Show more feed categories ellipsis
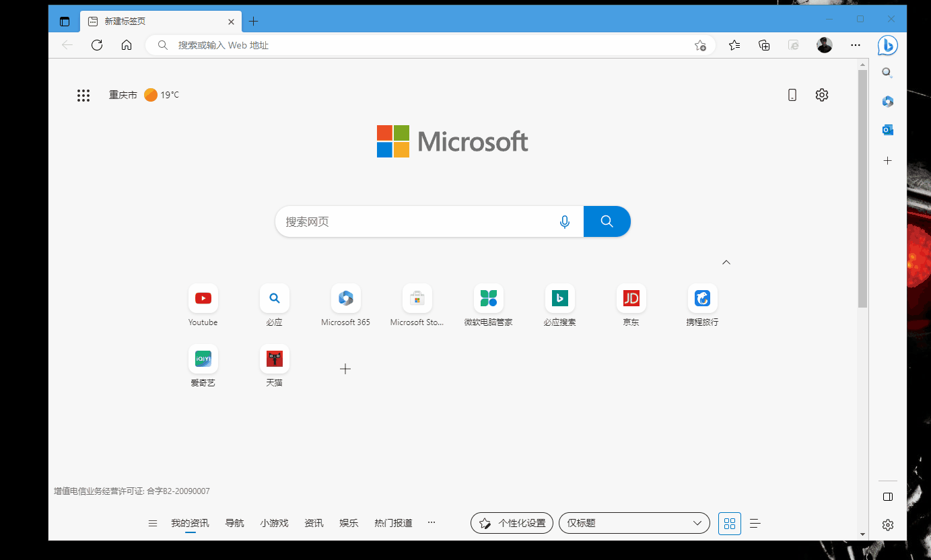Screen dimensions: 931x560 pos(432,522)
